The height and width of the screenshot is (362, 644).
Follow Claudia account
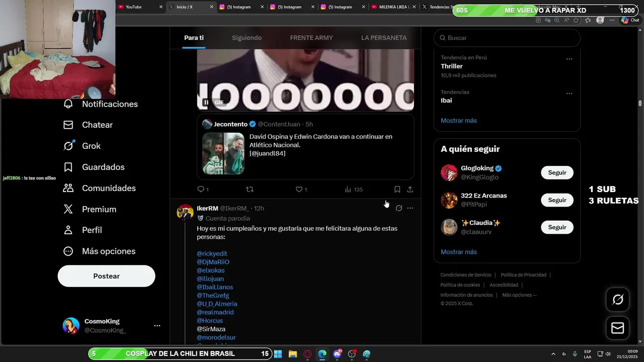pyautogui.click(x=557, y=227)
